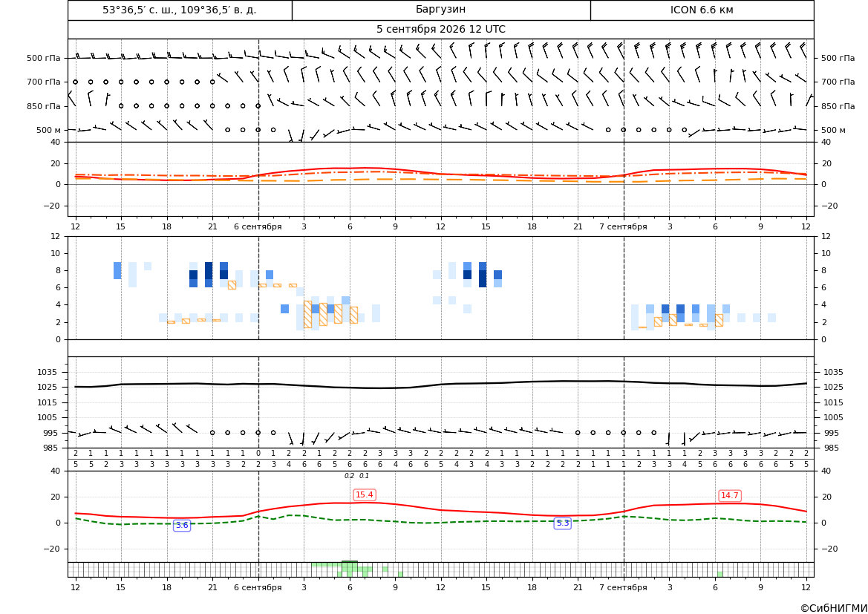The height and width of the screenshot is (614, 868).
Task: Click the 0.2 precipitation amount value
Action: click(x=349, y=476)
